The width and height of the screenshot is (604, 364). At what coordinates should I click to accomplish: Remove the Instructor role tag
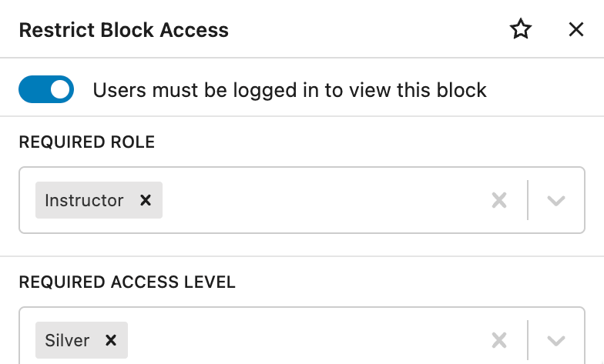146,200
